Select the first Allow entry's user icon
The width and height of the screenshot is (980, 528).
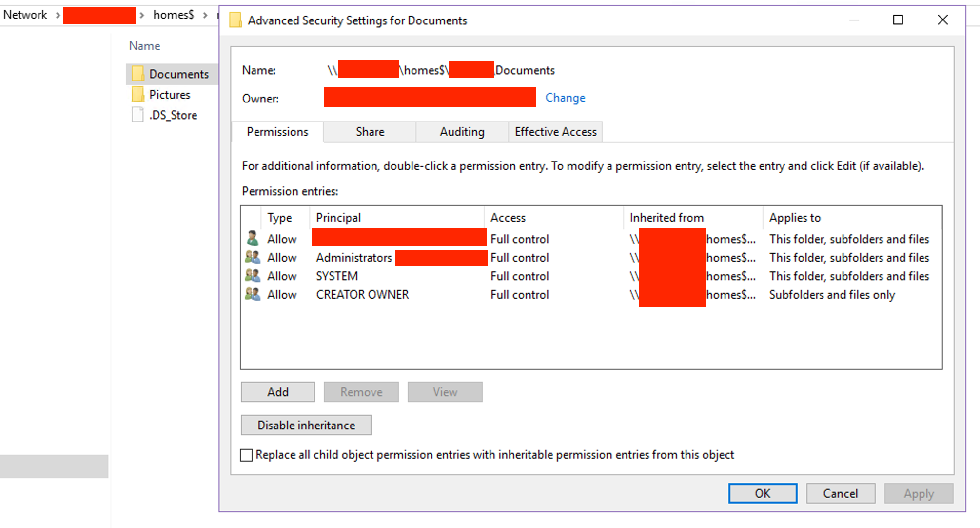click(252, 238)
